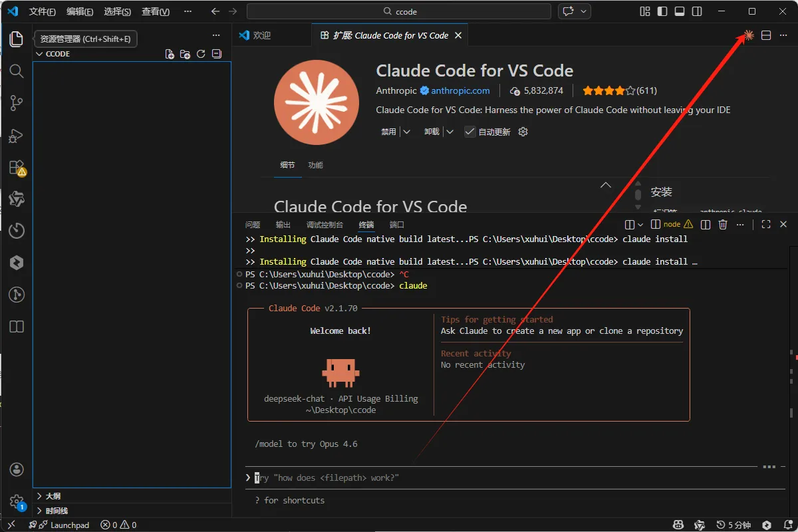Switch to the 问题 panel tab
Screen dimensions: 798x532
click(253, 225)
